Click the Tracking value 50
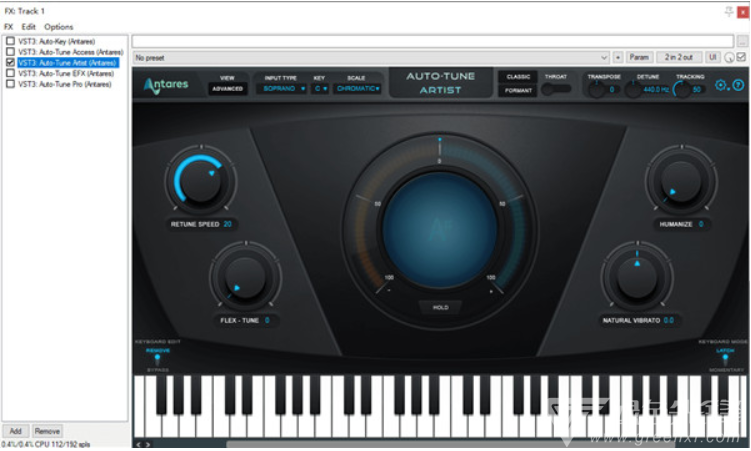Viewport: 751px width, 451px height. (696, 90)
